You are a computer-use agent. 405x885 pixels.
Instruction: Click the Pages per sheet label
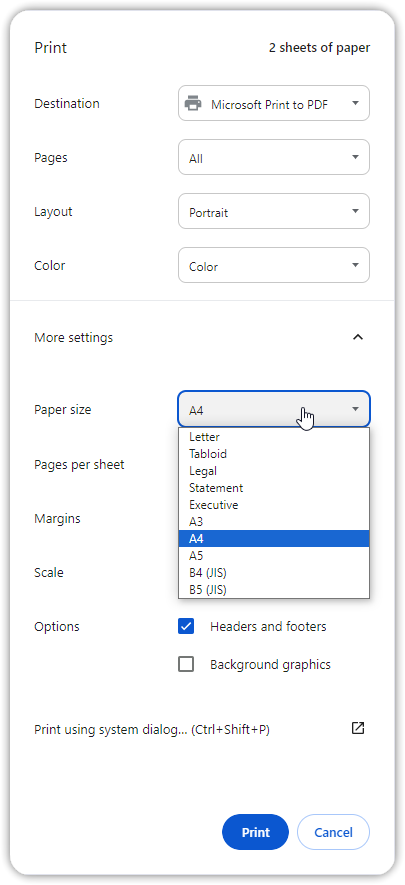[80, 465]
